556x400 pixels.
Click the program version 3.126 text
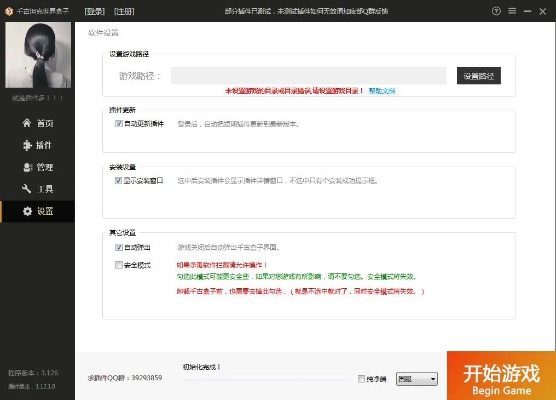(x=33, y=373)
